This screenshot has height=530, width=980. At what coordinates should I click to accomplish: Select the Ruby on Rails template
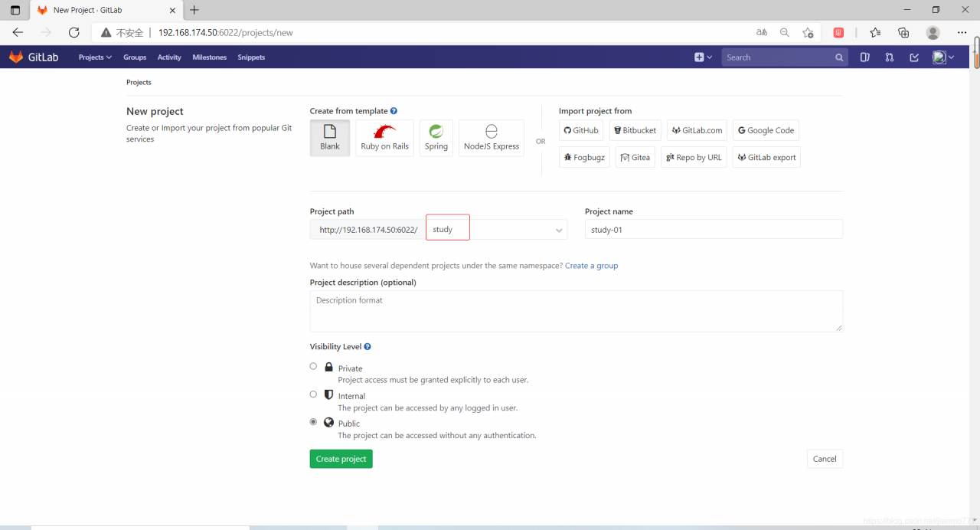click(385, 138)
